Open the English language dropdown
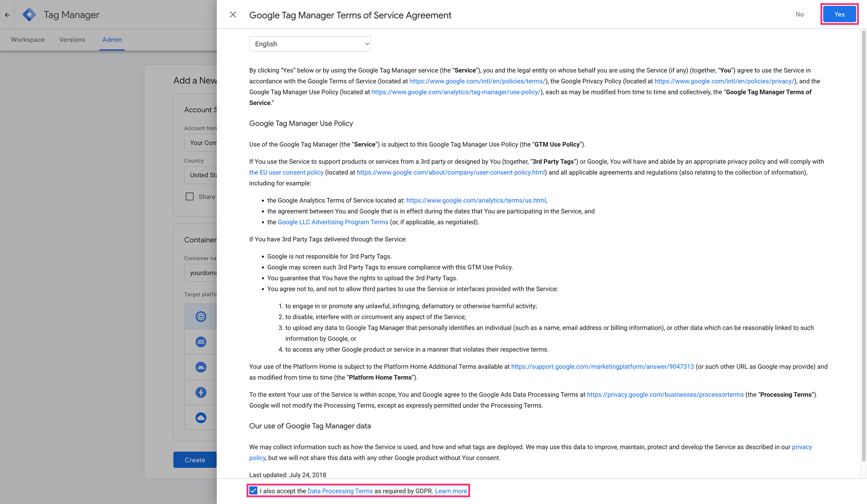This screenshot has width=867, height=504. pos(310,44)
